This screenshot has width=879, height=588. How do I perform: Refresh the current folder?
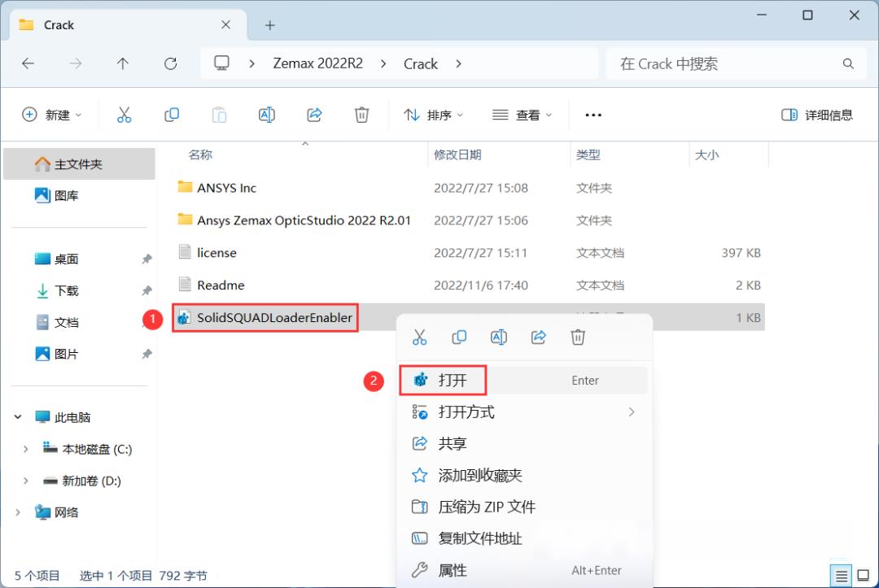point(171,63)
